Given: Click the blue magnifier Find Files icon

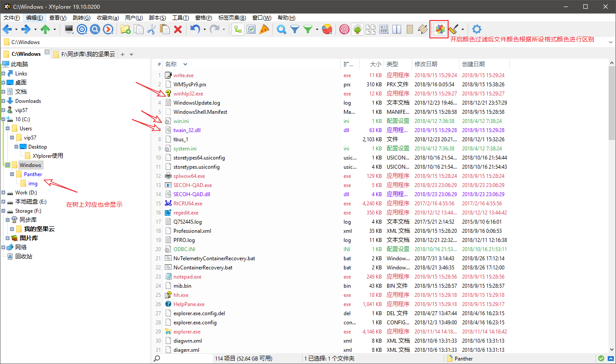Looking at the screenshot, I should pos(282,29).
